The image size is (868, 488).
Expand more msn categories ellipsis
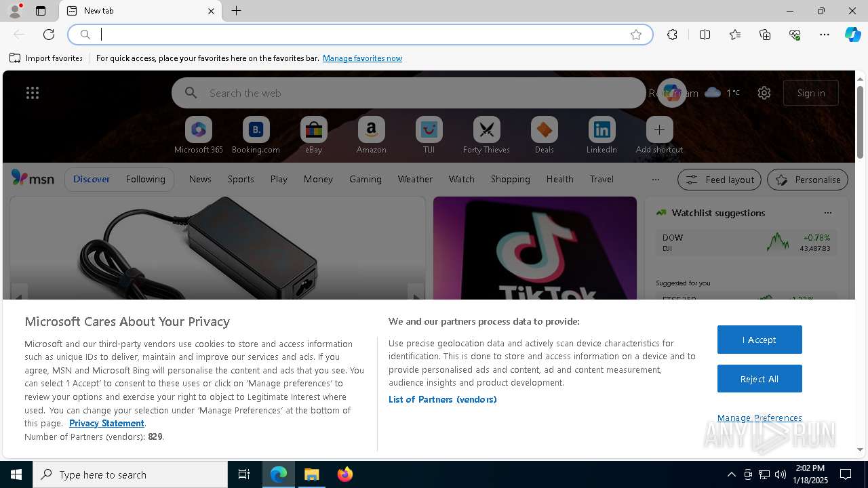(655, 180)
